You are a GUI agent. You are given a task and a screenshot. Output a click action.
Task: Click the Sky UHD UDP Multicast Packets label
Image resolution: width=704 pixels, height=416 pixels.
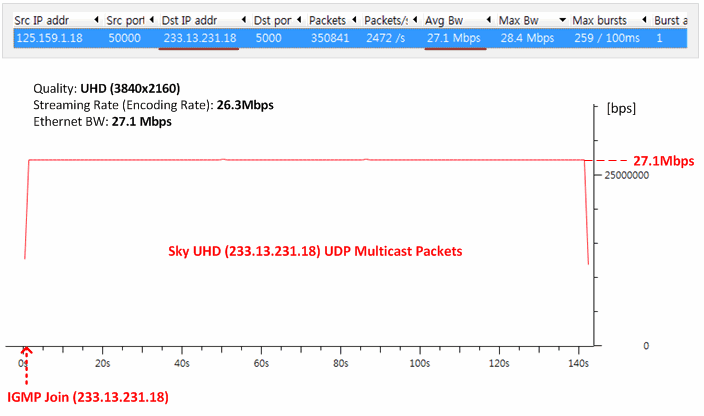coord(315,251)
